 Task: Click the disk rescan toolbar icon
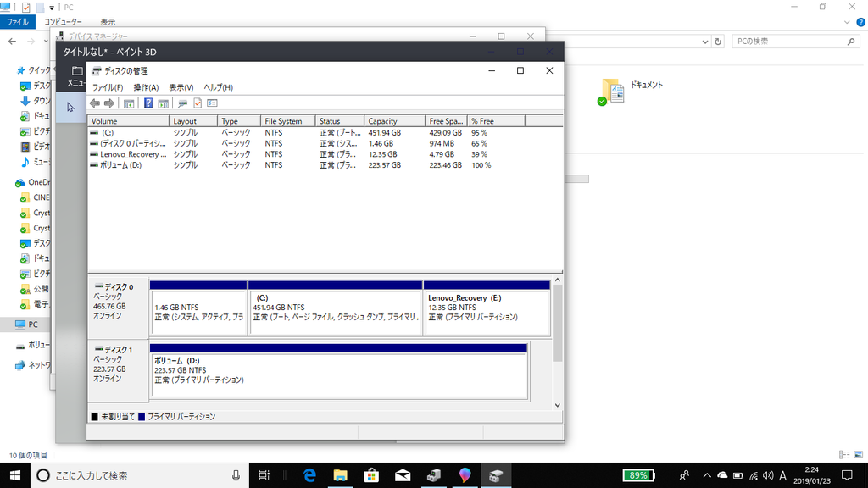(x=182, y=103)
